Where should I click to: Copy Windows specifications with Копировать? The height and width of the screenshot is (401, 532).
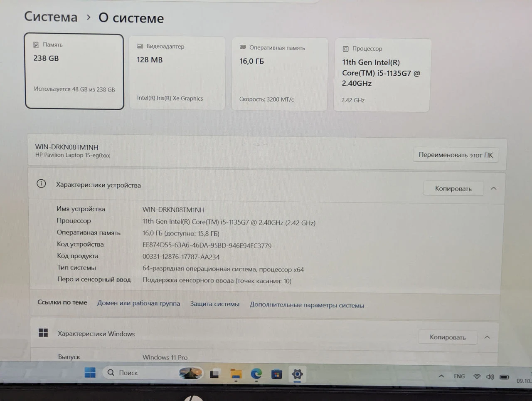pyautogui.click(x=448, y=337)
